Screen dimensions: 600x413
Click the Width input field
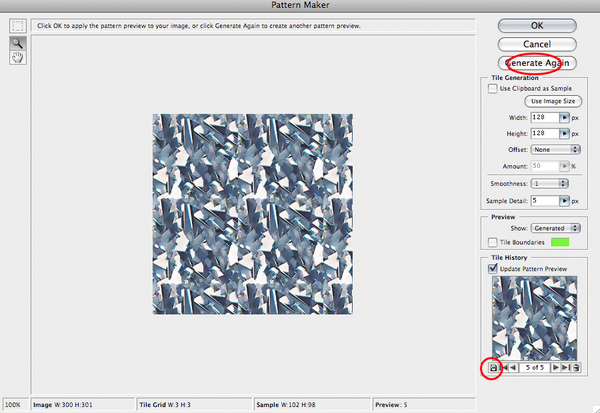coord(545,118)
